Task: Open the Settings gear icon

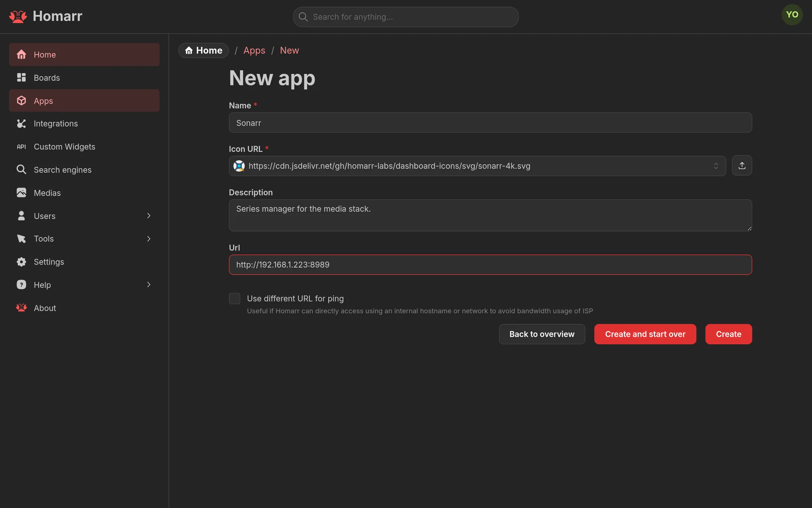Action: pos(21,262)
